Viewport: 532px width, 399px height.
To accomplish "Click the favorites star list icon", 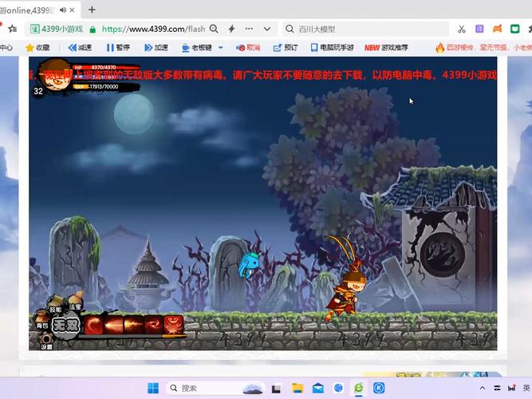I will click(12, 29).
